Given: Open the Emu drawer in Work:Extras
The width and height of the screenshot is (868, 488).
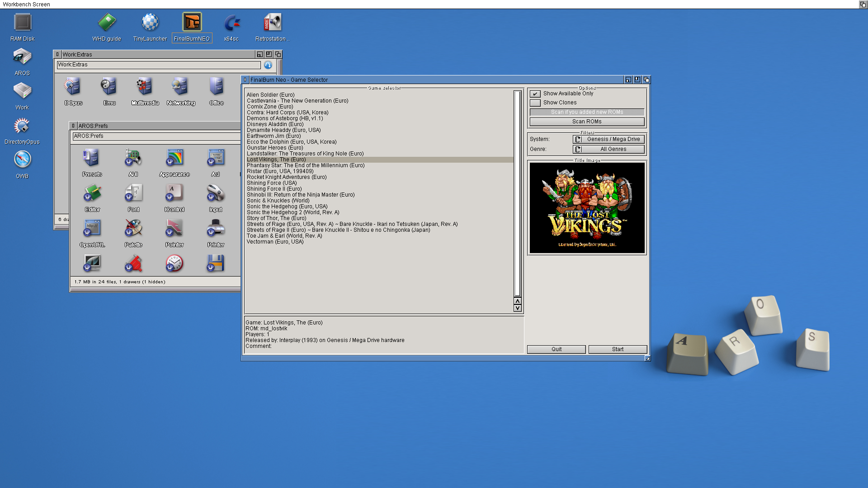Looking at the screenshot, I should click(109, 91).
